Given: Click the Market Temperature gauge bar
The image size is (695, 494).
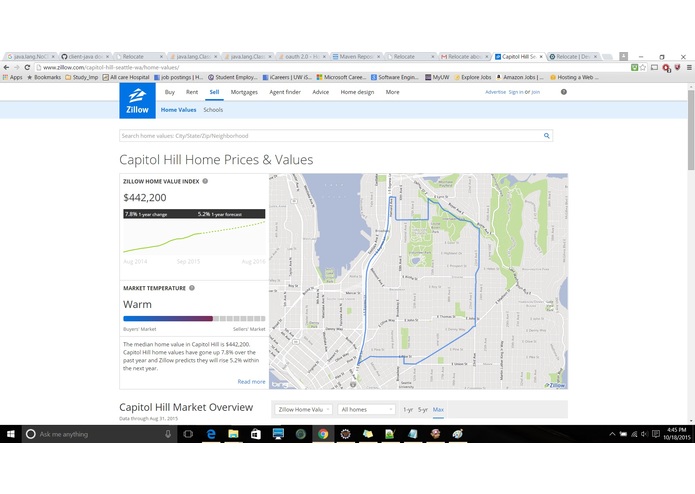Looking at the screenshot, I should click(x=194, y=319).
